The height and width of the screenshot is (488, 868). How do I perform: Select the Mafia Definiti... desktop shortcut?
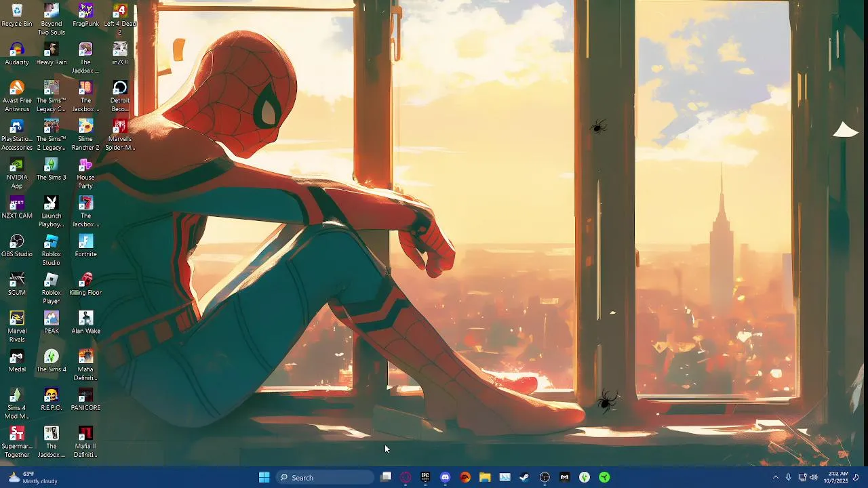[x=85, y=365]
